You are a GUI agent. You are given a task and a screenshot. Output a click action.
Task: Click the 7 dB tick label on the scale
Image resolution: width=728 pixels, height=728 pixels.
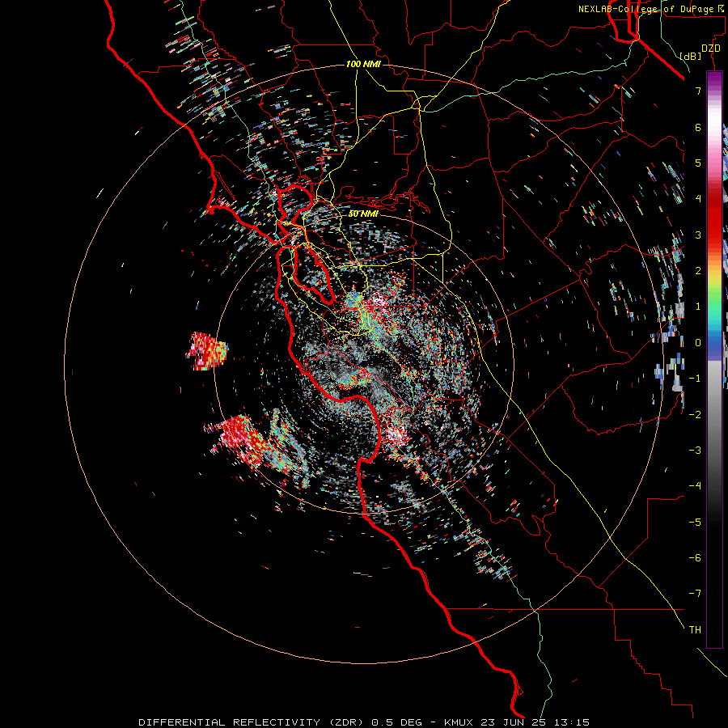coord(698,91)
